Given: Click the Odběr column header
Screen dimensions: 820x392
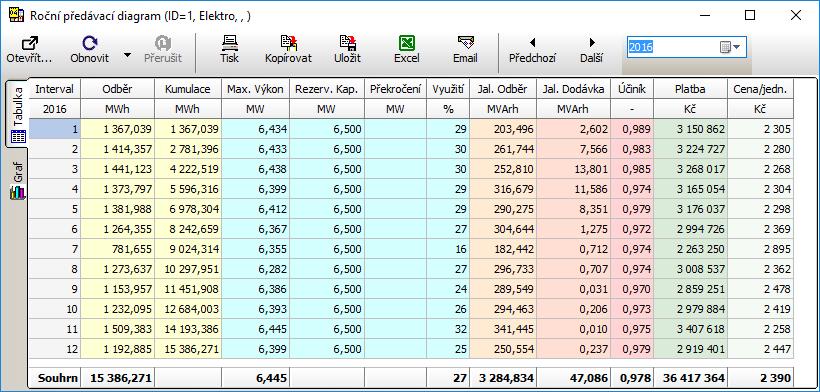Looking at the screenshot, I should tap(118, 89).
